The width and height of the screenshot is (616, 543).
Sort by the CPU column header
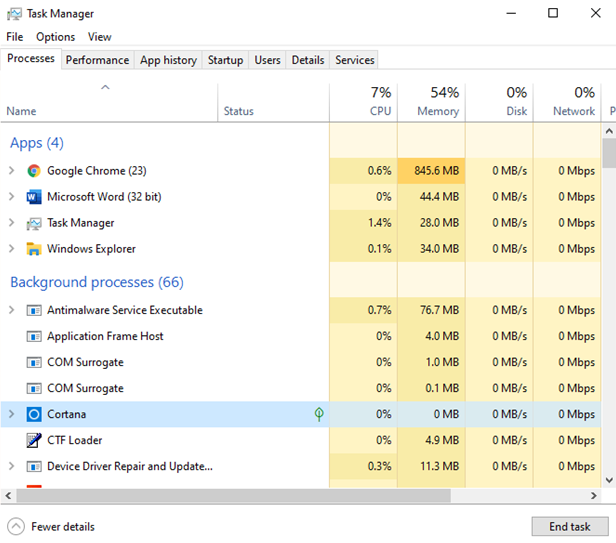point(363,102)
